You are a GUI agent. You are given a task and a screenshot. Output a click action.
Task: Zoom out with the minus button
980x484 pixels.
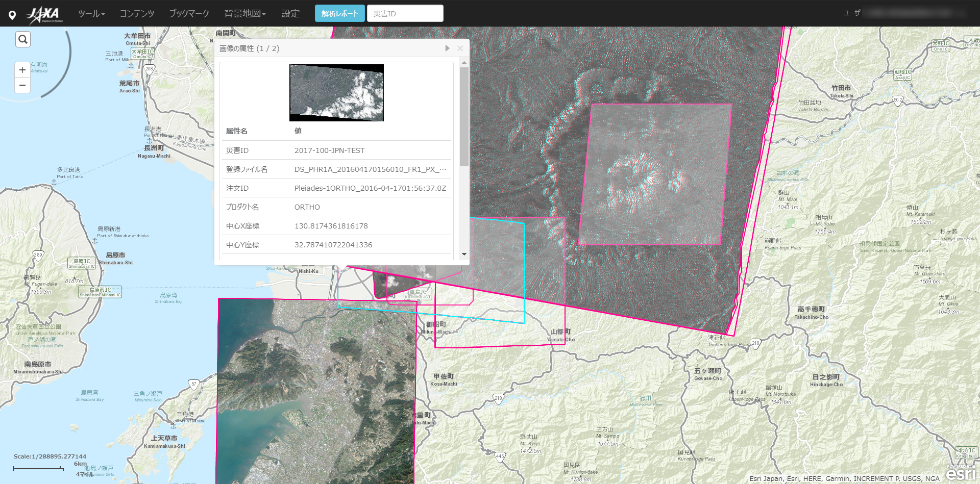click(x=22, y=85)
